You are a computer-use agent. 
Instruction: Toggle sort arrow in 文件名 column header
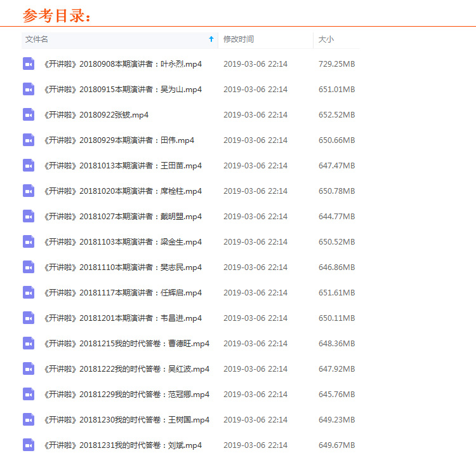point(211,39)
